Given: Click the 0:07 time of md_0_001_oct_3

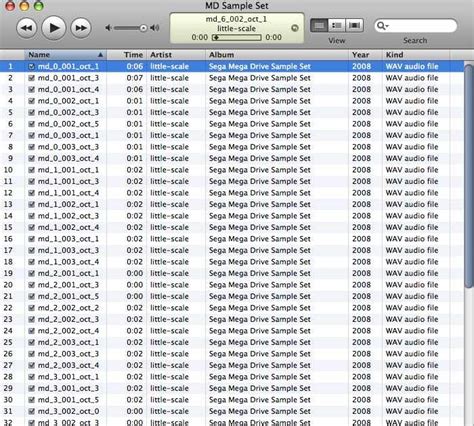Looking at the screenshot, I should click(x=135, y=78).
